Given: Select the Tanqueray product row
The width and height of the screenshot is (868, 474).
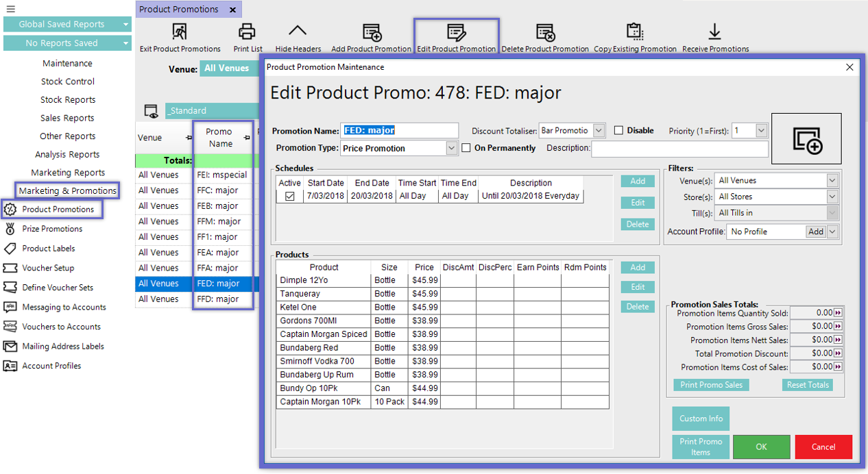Looking at the screenshot, I should pos(442,294).
